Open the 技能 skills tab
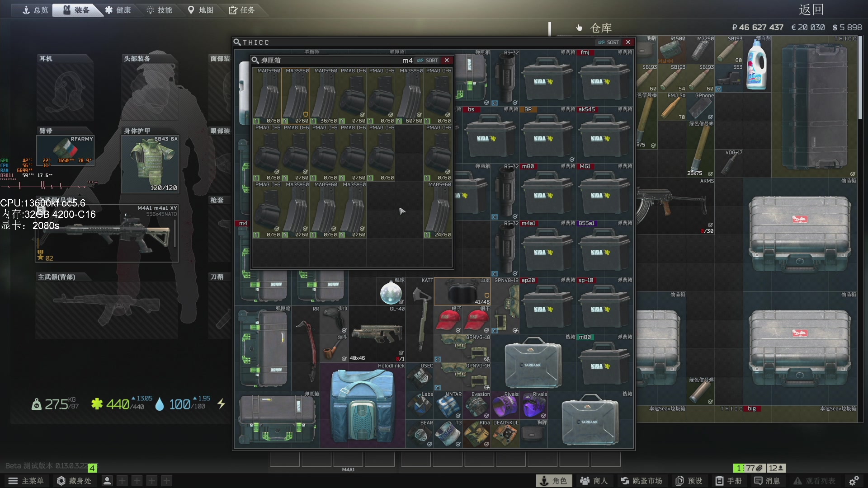Image resolution: width=868 pixels, height=488 pixels. click(160, 10)
